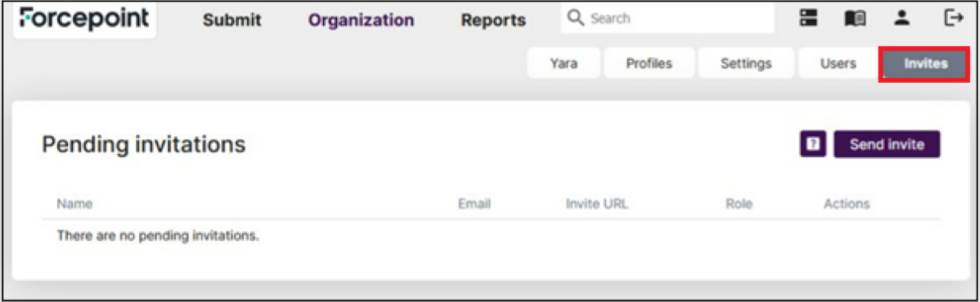Open the documentation book icon
The width and height of the screenshot is (980, 302).
(855, 18)
